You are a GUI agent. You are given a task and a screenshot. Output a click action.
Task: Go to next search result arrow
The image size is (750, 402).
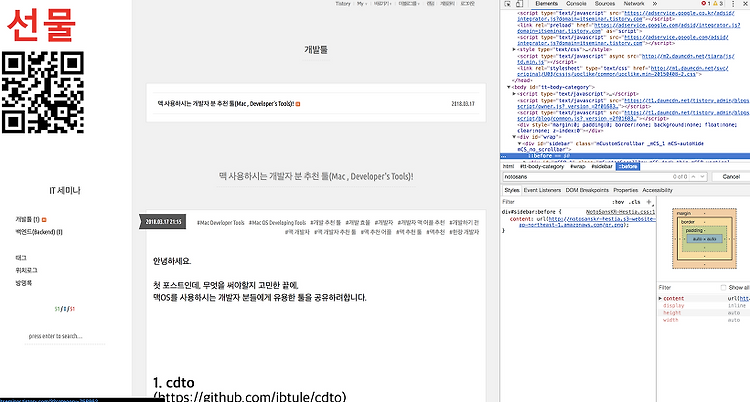[702, 177]
